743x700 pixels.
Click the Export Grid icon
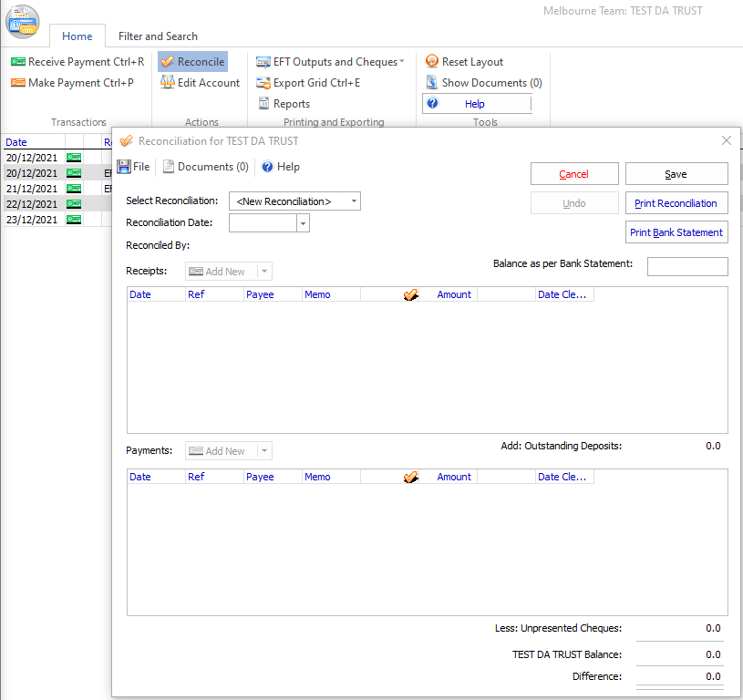(263, 83)
